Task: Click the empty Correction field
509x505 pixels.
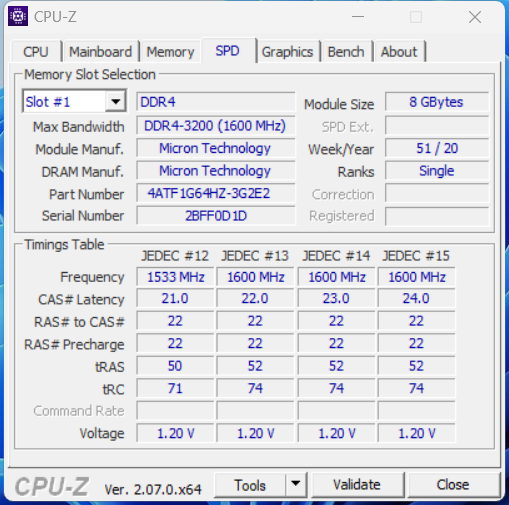Action: pyautogui.click(x=437, y=193)
